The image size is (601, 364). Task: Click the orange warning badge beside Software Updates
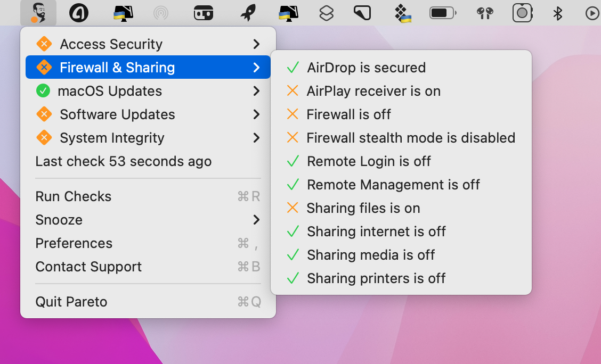point(44,114)
